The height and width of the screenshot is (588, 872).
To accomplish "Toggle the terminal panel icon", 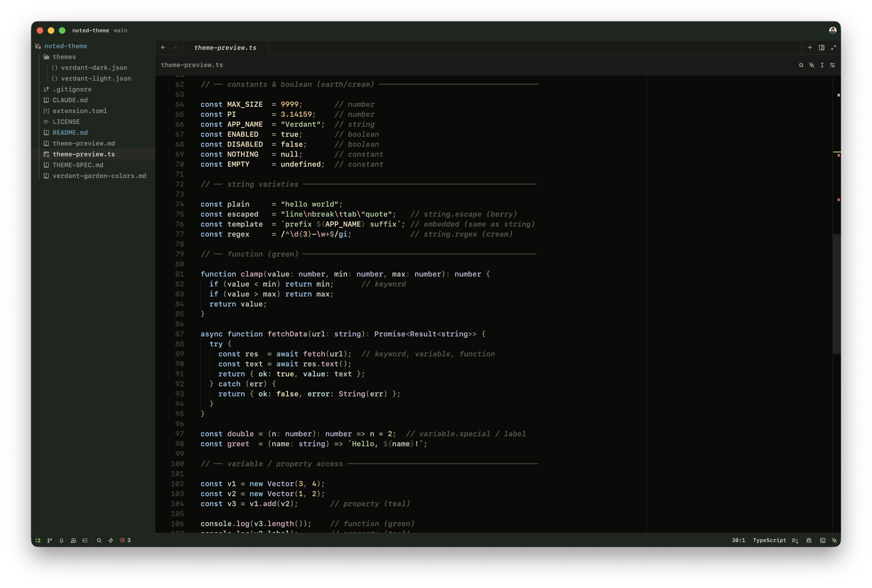I will coord(823,540).
